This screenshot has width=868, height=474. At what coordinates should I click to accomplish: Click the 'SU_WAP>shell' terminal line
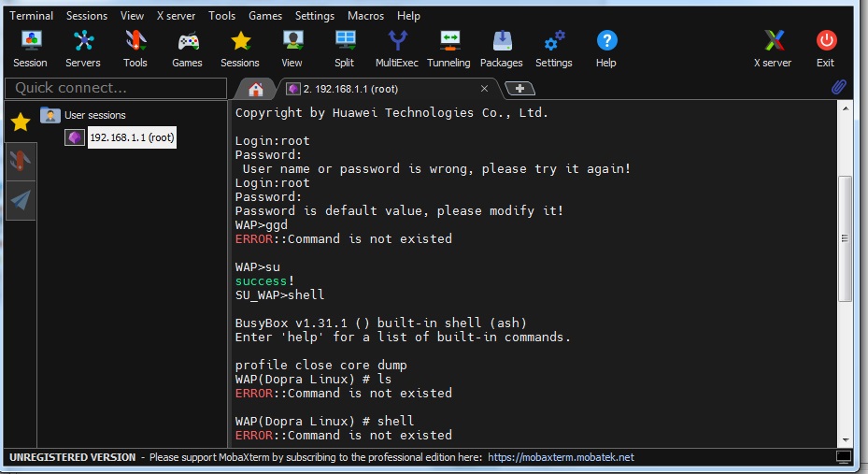(x=279, y=295)
